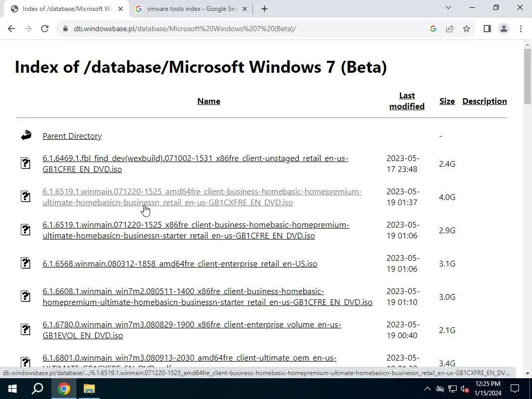The width and height of the screenshot is (532, 399).
Task: Open the browser side panel
Action: point(487,29)
